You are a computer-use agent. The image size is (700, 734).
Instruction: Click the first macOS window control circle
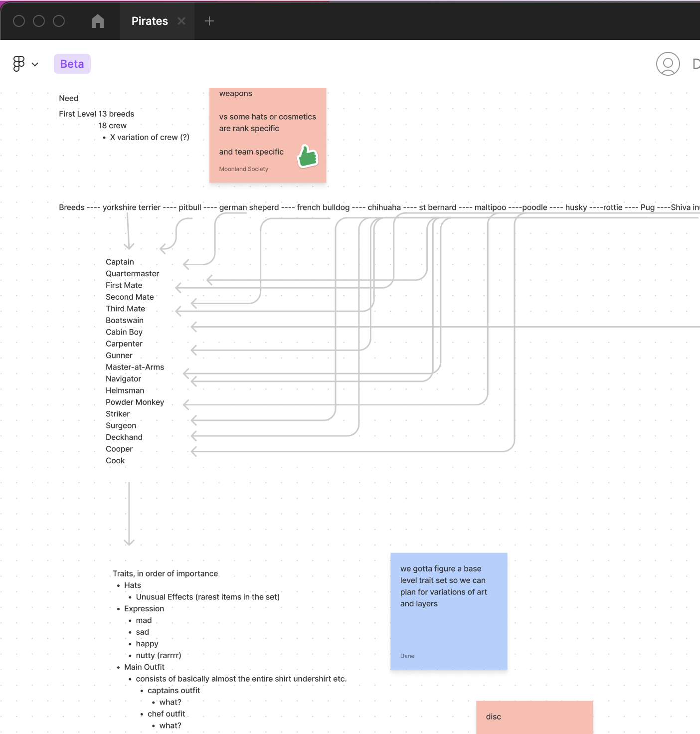(19, 21)
